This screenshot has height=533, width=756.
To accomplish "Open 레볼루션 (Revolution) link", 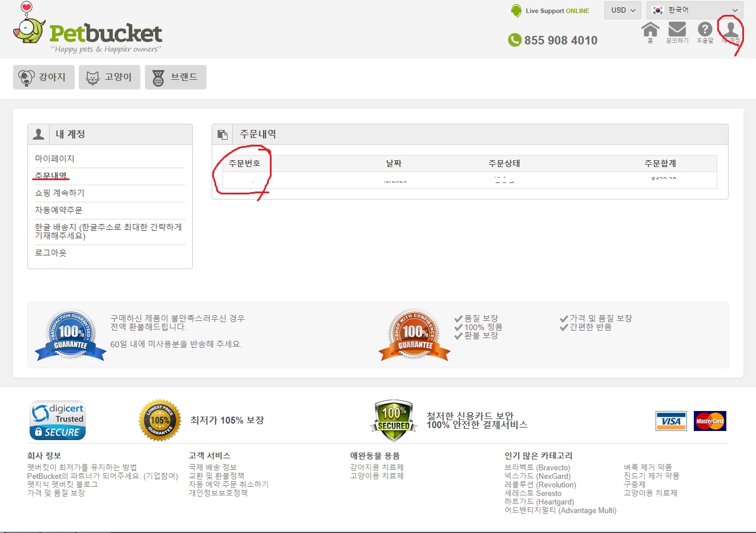I will [x=540, y=485].
